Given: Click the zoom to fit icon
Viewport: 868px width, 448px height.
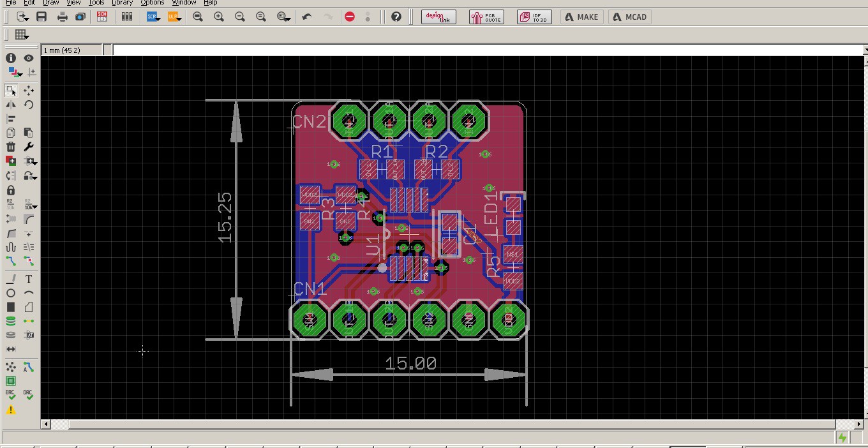Looking at the screenshot, I should [198, 17].
